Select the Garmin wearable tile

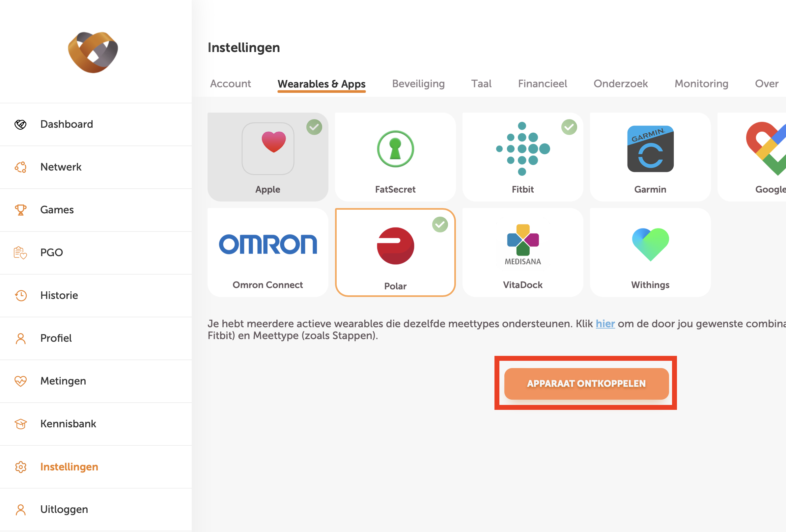[x=650, y=157]
